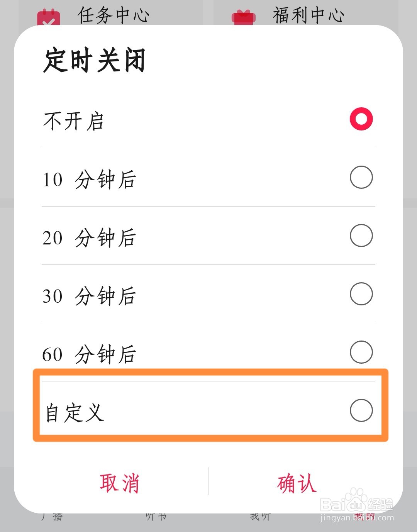This screenshot has width=417, height=532.
Task: Select the 自定义 radio button
Action: [361, 410]
